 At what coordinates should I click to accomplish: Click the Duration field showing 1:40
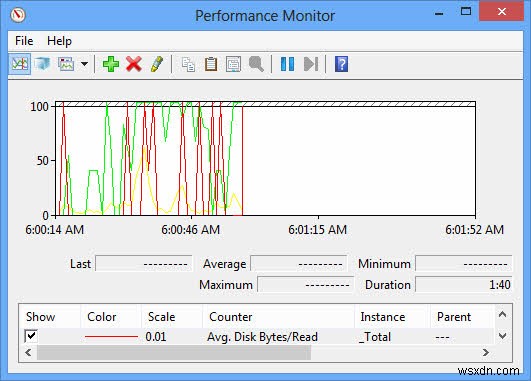[463, 284]
